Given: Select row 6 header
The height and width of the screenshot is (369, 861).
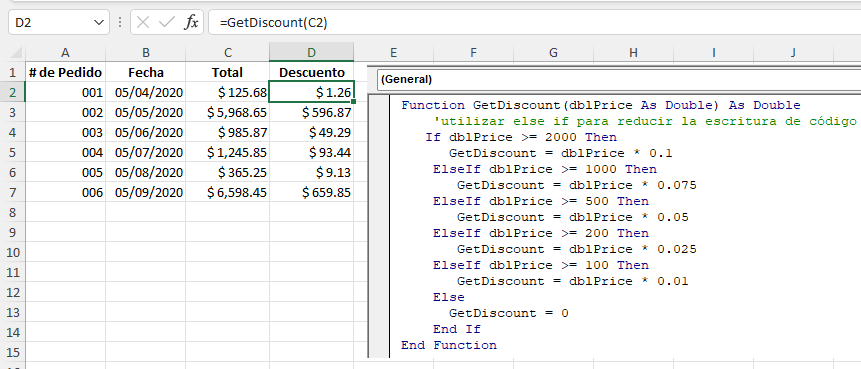Looking at the screenshot, I should point(12,172).
